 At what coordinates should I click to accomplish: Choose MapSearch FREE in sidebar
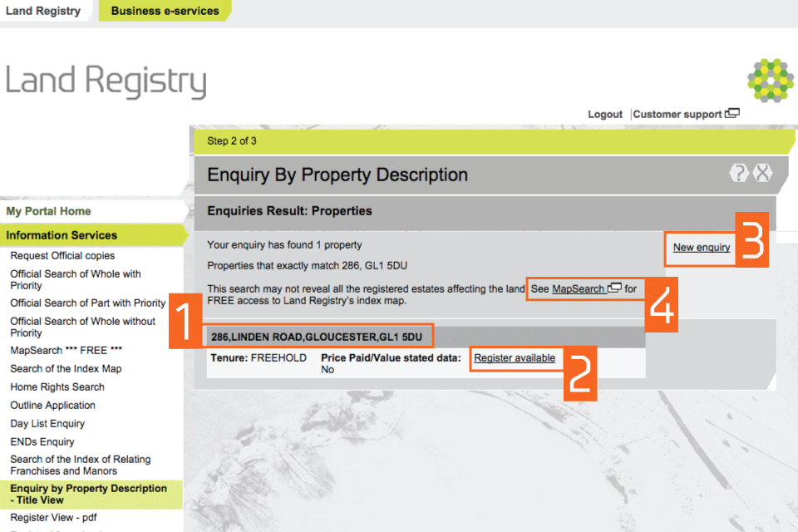click(66, 351)
